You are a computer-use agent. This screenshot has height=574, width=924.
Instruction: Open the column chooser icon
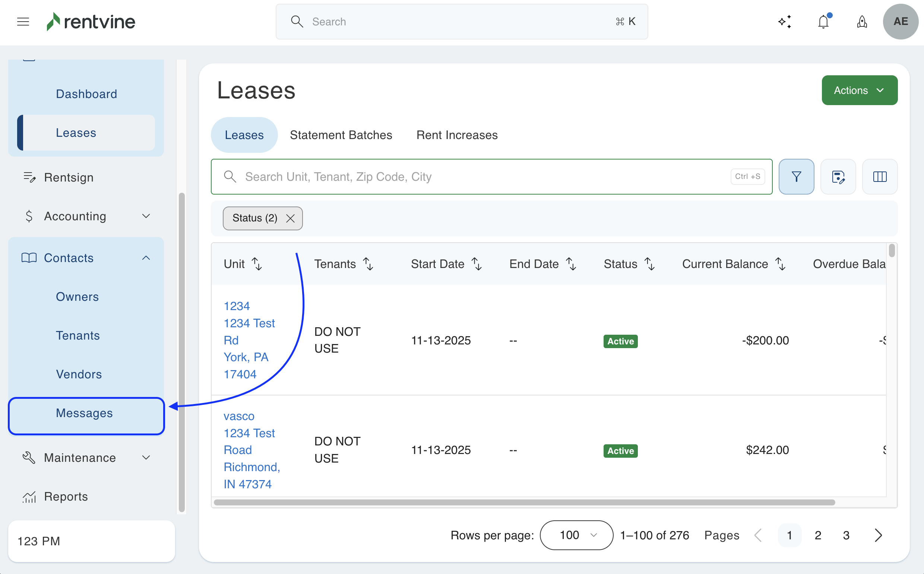tap(879, 177)
